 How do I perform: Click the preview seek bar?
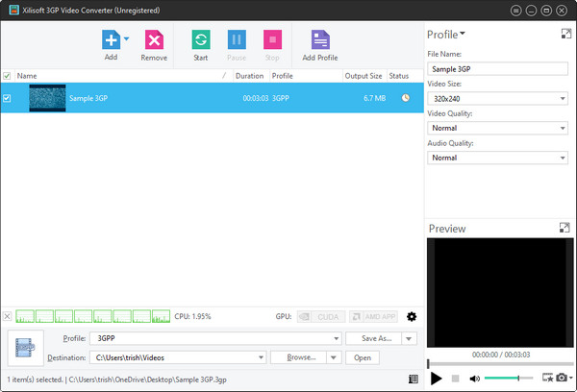coord(500,364)
